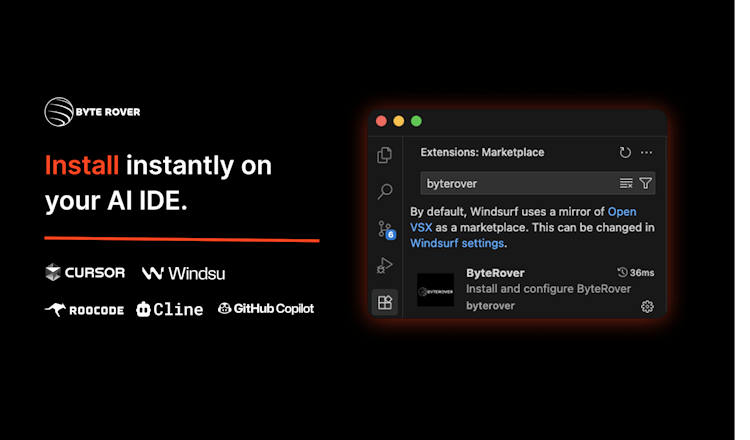
Task: Open the Search magnifier in activity bar
Action: (x=385, y=192)
